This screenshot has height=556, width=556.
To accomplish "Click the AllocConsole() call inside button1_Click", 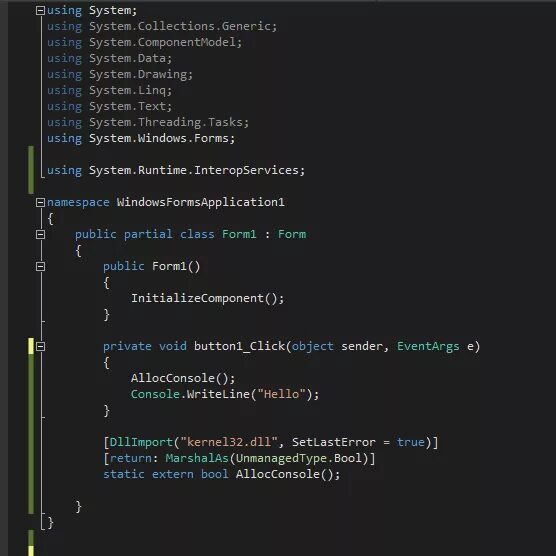I will (x=183, y=378).
